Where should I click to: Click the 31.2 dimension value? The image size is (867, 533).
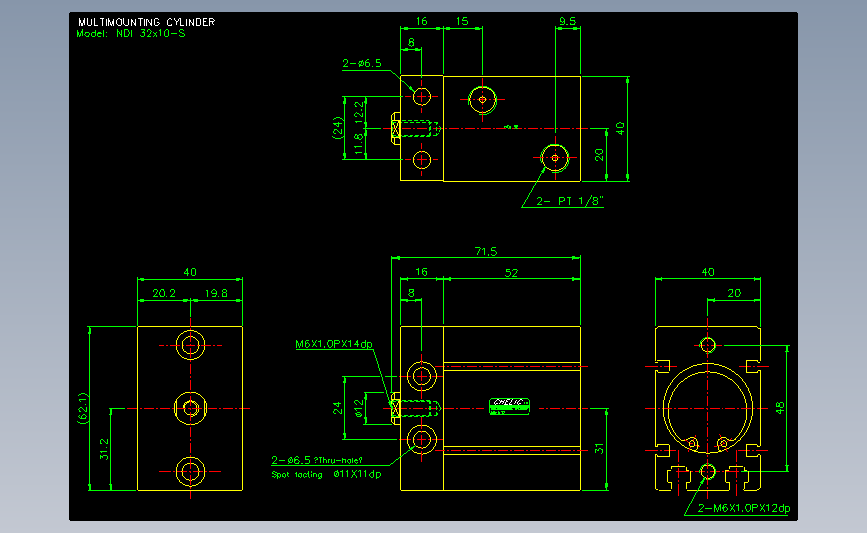coord(104,449)
